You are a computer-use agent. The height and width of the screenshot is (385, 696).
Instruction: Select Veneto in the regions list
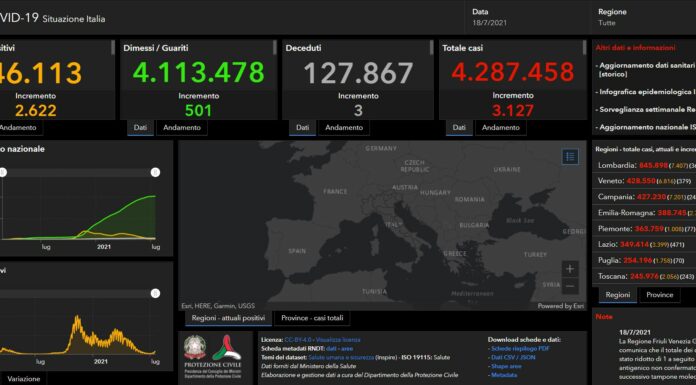click(646, 181)
